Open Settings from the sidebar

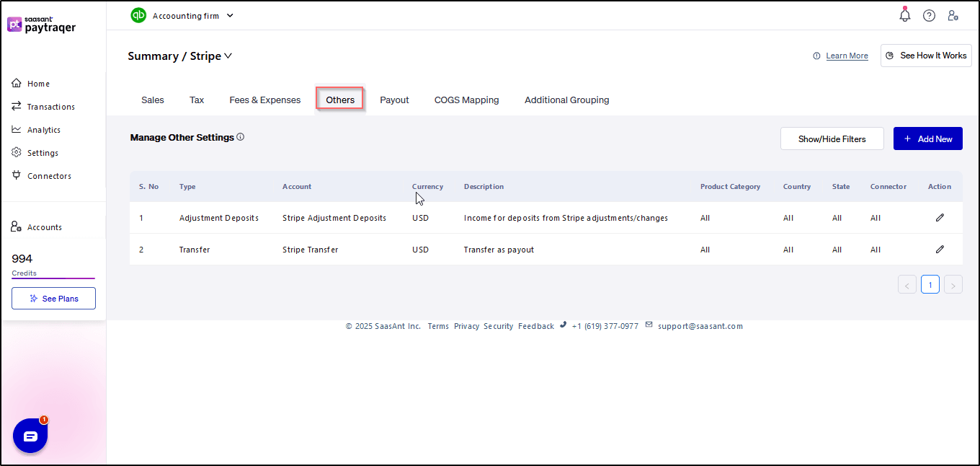pos(43,153)
